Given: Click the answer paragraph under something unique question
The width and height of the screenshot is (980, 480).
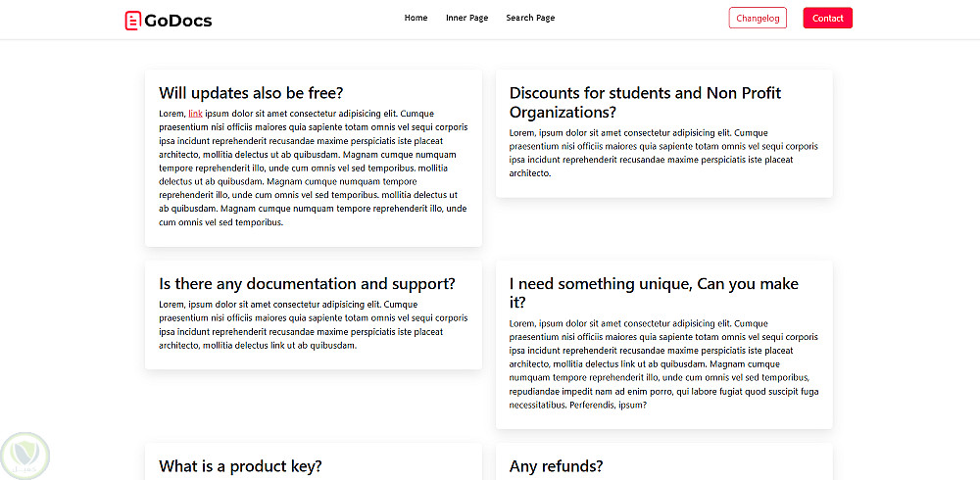Looking at the screenshot, I should click(x=663, y=364).
